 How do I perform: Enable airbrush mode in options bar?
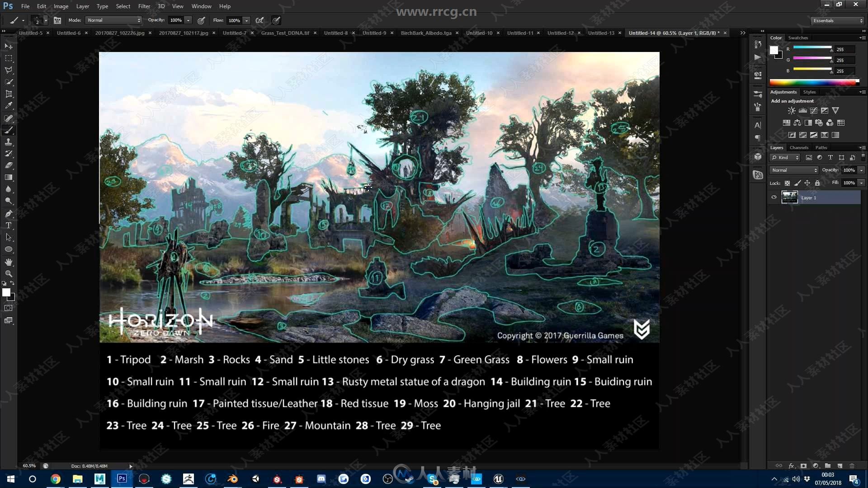coord(259,20)
